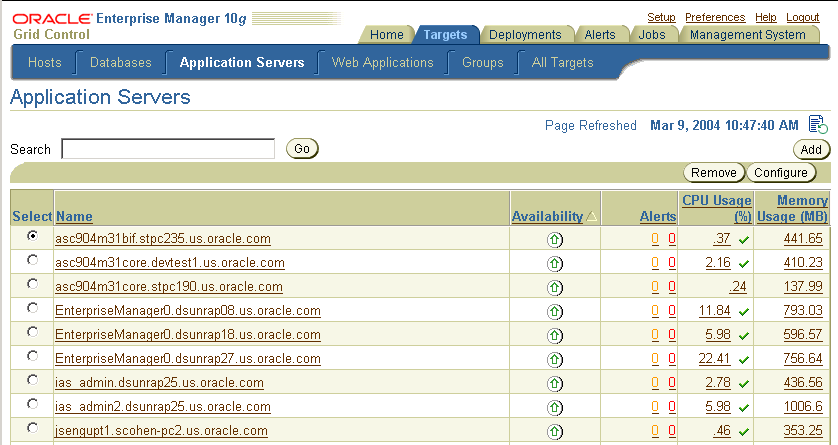Click availability icon for jsengupt1.scohen-pc2

pos(555,431)
